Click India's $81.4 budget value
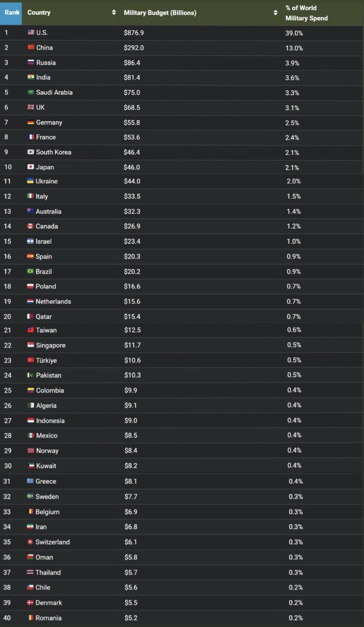Image resolution: width=364 pixels, height=627 pixels. point(132,77)
